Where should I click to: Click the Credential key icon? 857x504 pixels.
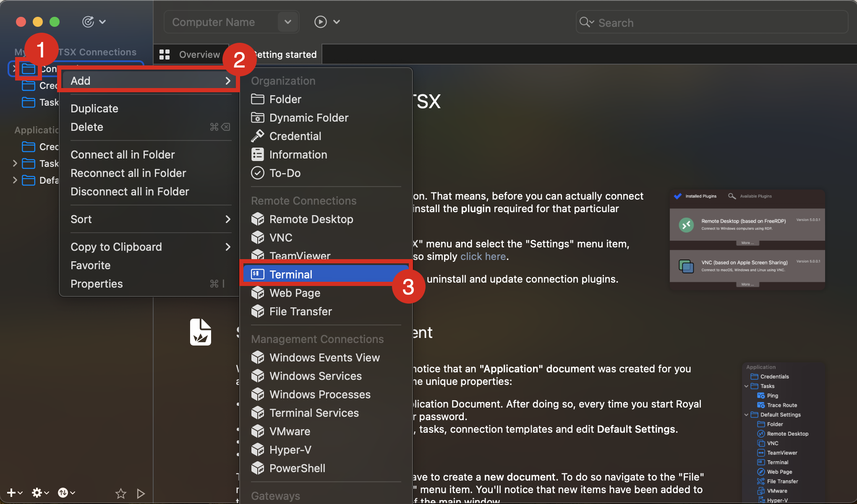pyautogui.click(x=257, y=136)
